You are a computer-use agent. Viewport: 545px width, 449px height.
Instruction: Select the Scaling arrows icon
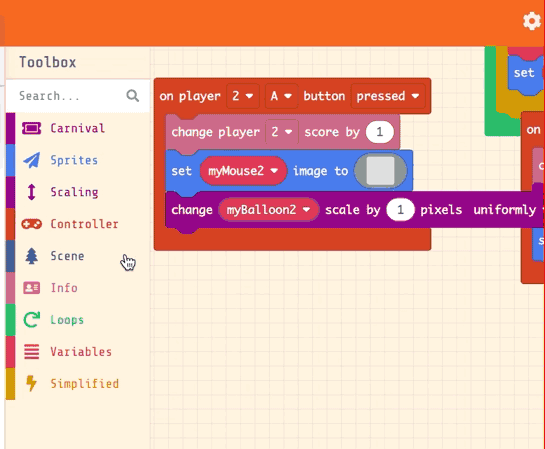[31, 192]
